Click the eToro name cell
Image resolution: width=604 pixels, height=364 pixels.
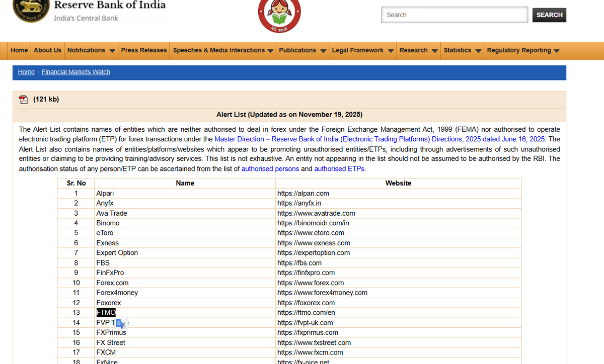(x=185, y=233)
